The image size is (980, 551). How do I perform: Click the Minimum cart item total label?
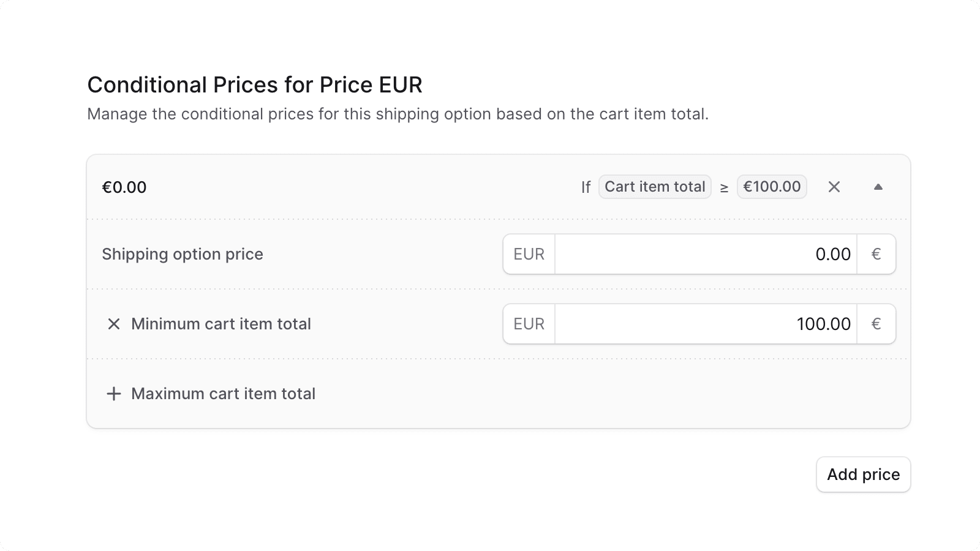(221, 324)
